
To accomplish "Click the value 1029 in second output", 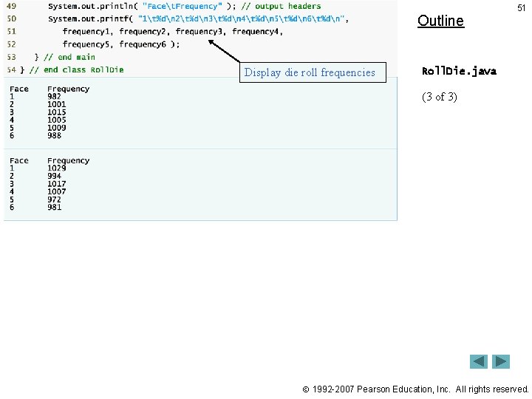I will pyautogui.click(x=57, y=168).
